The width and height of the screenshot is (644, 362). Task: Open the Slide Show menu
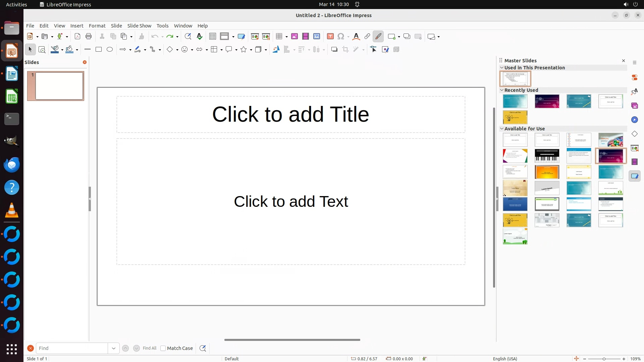pyautogui.click(x=139, y=26)
